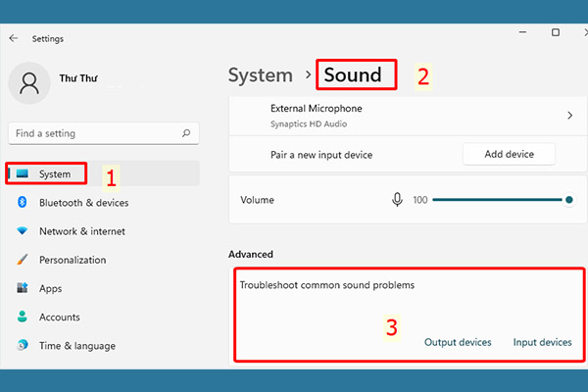Screen dimensions: 588x392
Task: Maximize the Settings window
Action: coord(556,32)
